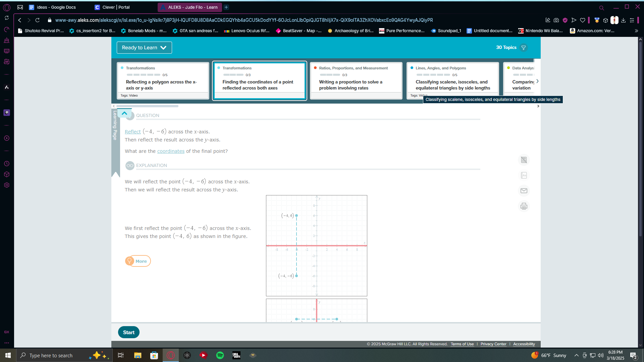Open Aria AI sidebar icon

click(7, 87)
